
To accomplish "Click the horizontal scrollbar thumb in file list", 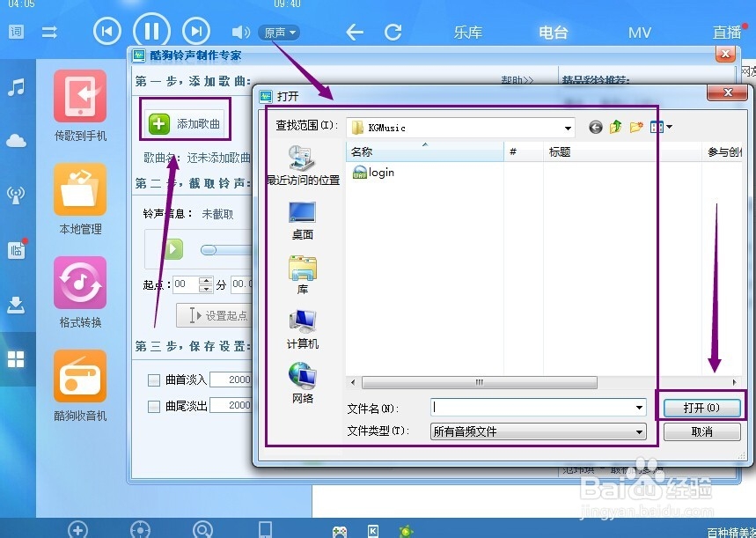I will (480, 382).
